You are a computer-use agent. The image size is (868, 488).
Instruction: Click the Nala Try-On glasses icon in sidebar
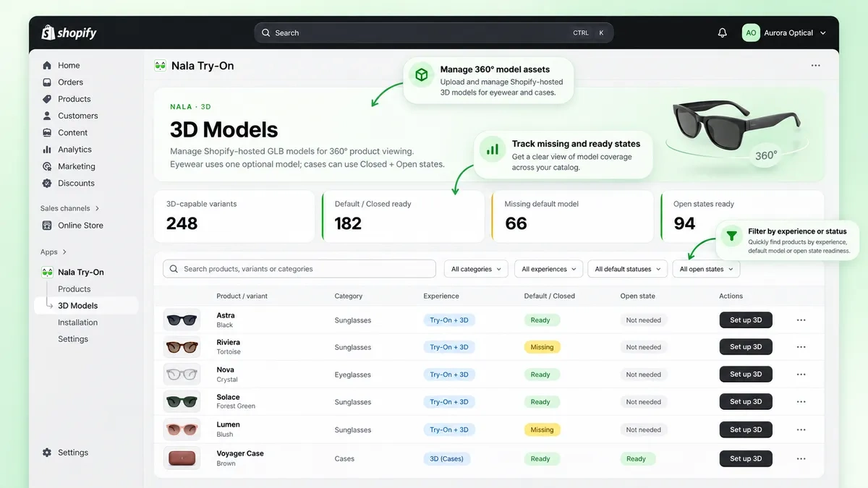[x=47, y=273]
